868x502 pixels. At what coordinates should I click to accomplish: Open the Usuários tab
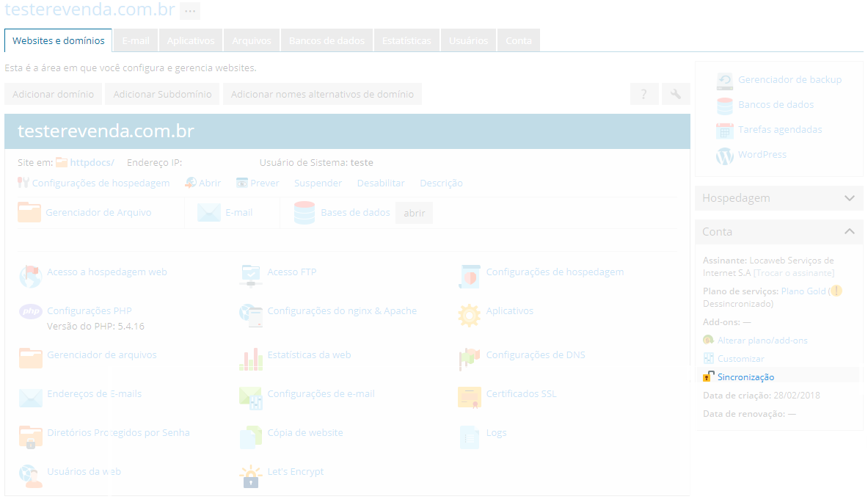click(468, 40)
